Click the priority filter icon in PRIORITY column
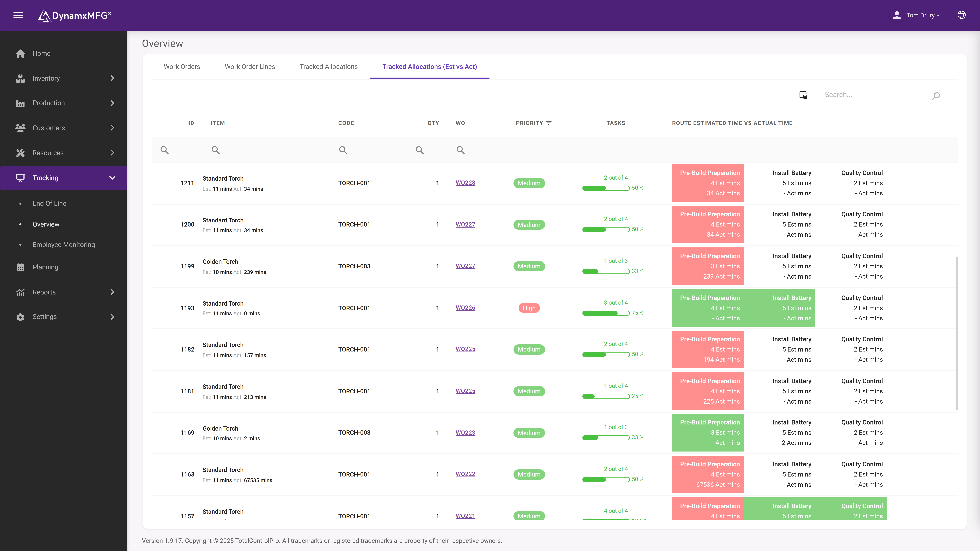 [549, 122]
